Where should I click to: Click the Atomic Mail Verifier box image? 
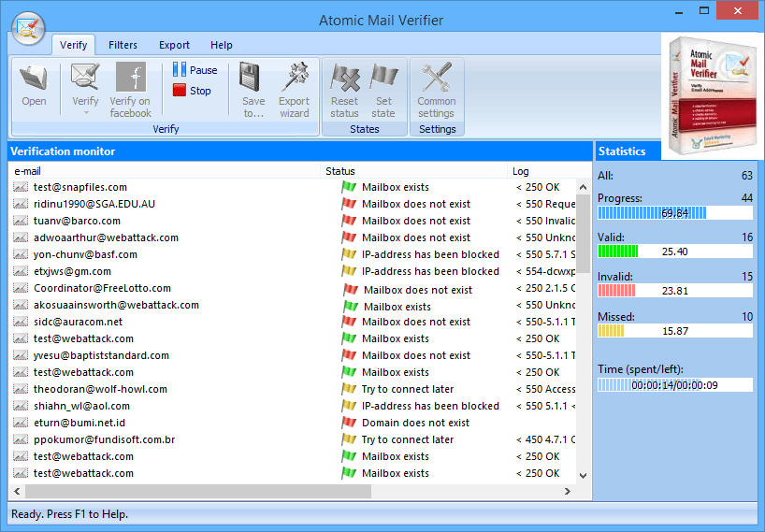711,95
